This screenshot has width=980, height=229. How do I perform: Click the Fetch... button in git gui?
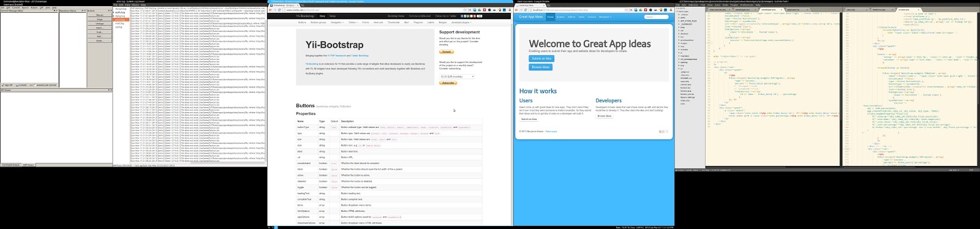pos(99,28)
